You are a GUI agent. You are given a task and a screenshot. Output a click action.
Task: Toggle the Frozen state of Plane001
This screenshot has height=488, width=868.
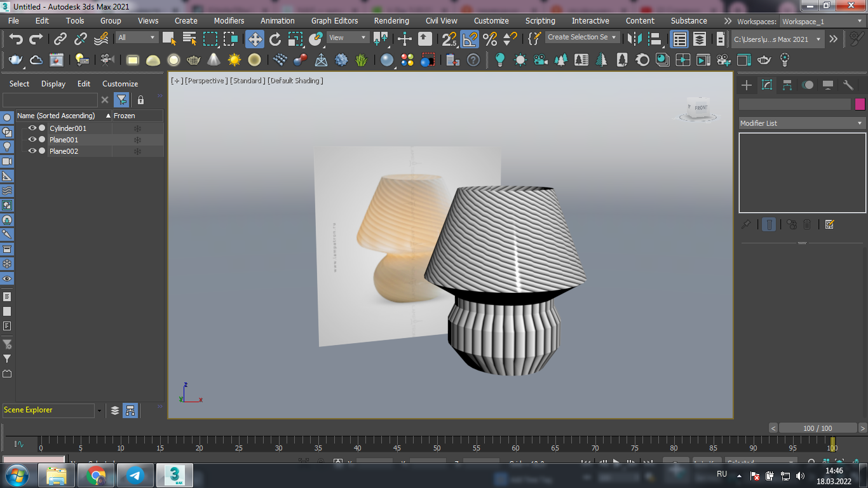point(137,140)
